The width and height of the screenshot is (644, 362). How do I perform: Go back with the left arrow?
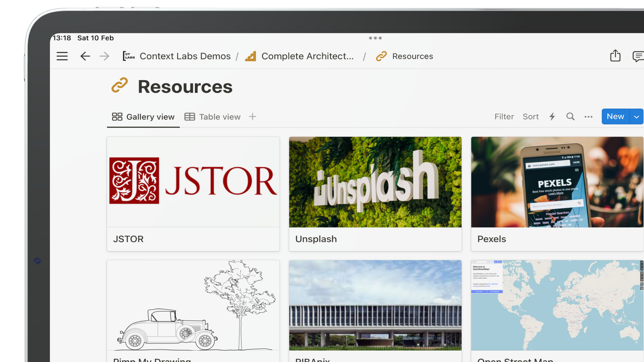85,56
